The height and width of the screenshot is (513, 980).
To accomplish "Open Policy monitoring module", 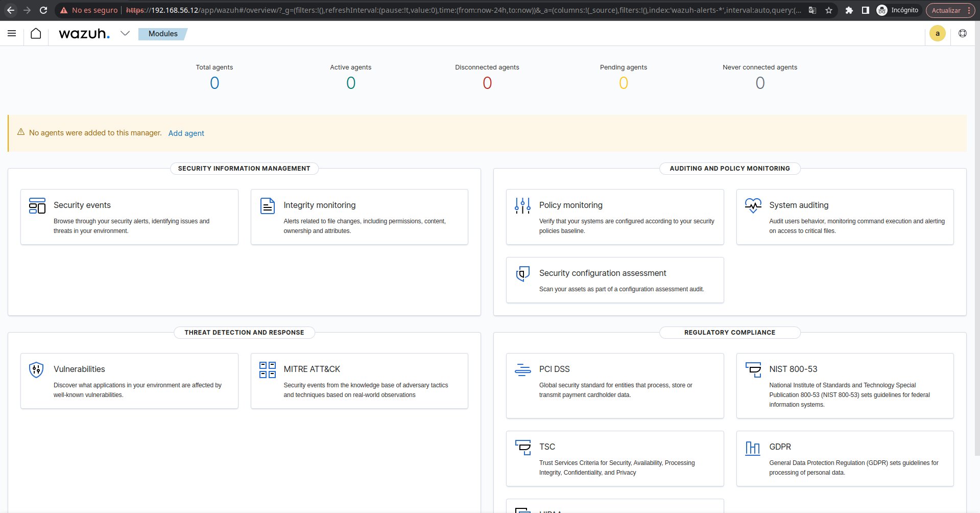I will tap(571, 205).
